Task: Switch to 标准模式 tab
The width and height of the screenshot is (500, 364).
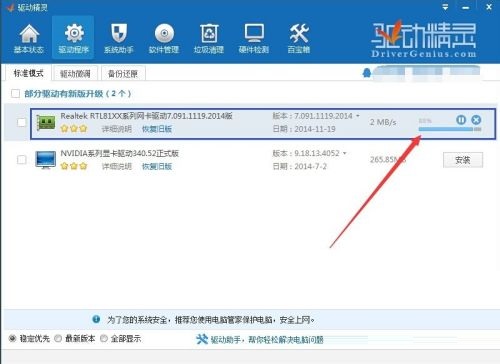Action: pyautogui.click(x=29, y=73)
